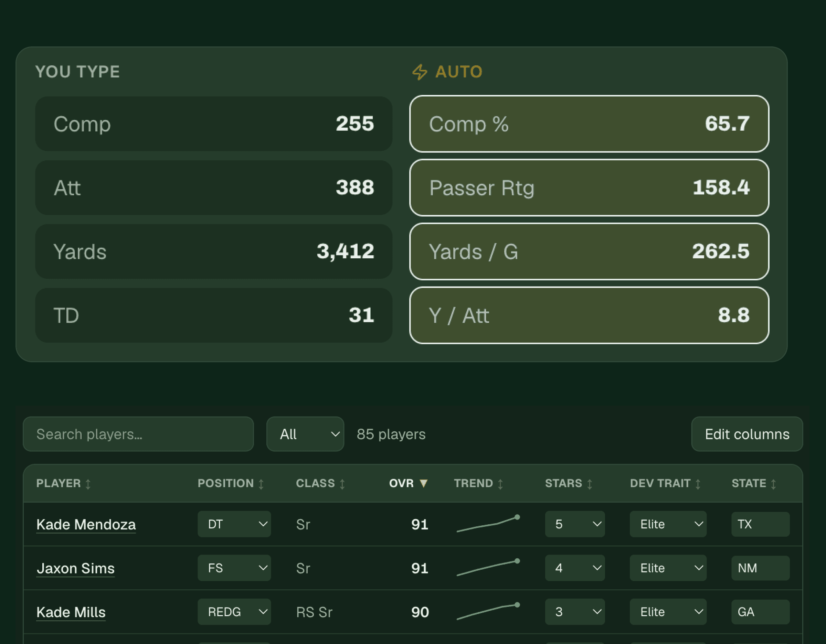
Task: Open Kade Mendoza player link
Action: tap(86, 525)
